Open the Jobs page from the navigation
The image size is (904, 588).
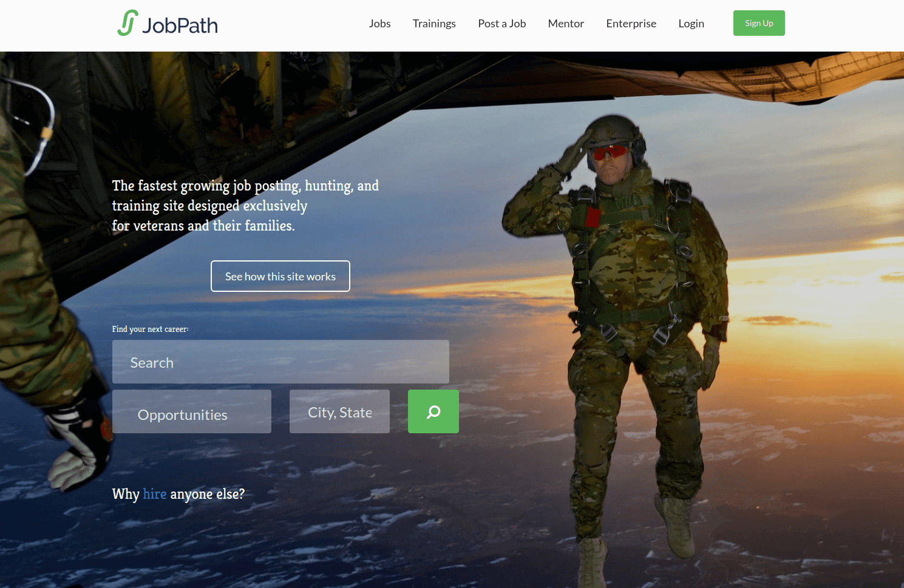click(379, 24)
